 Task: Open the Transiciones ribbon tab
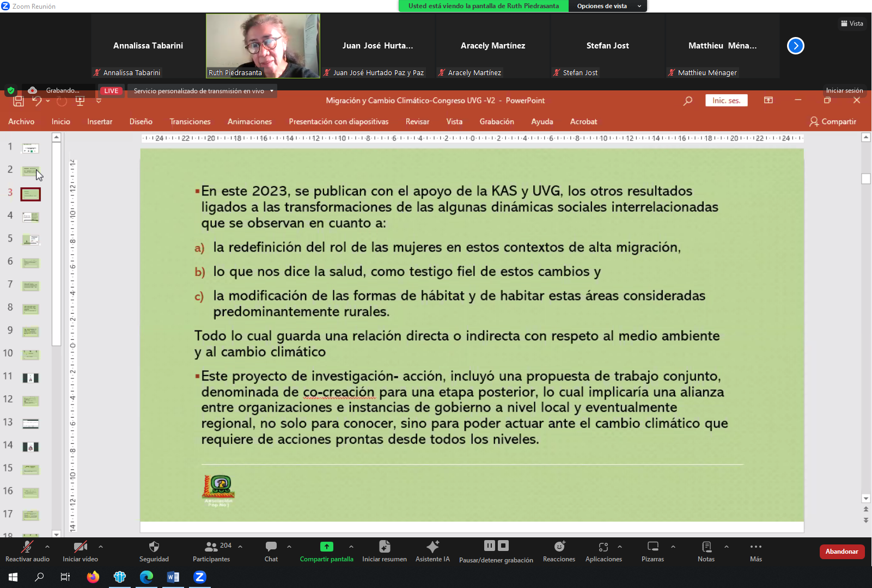(190, 121)
